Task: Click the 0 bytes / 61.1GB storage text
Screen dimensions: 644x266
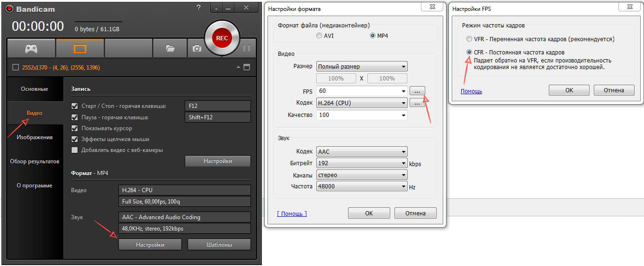Action: (x=97, y=29)
